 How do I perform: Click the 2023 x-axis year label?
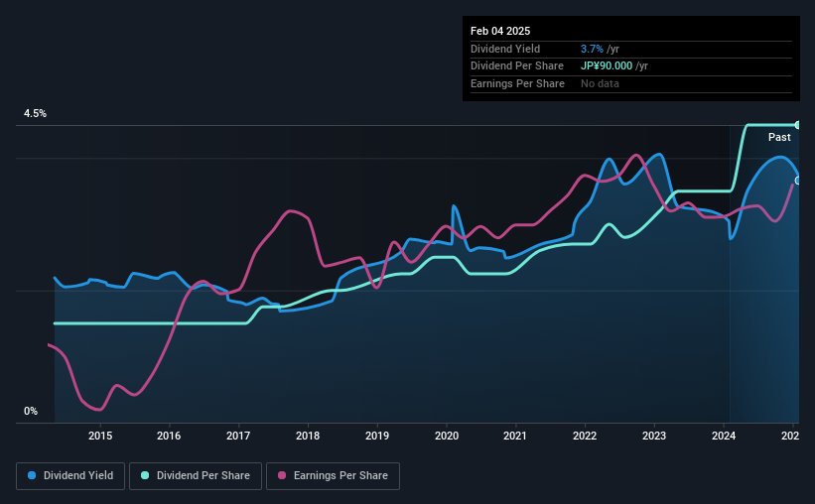point(654,436)
